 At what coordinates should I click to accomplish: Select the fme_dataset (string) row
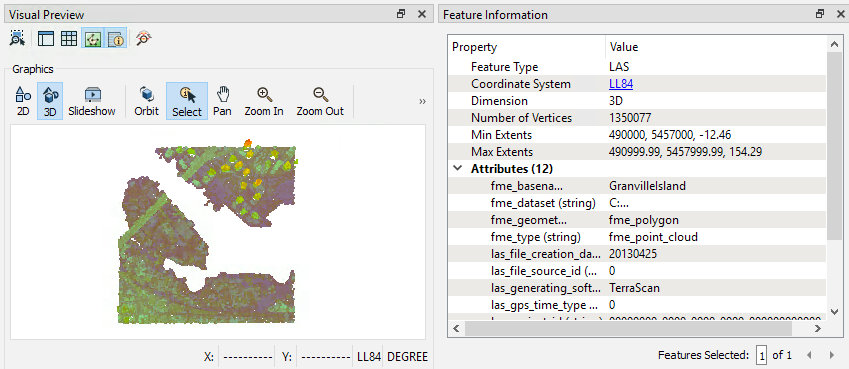[638, 203]
